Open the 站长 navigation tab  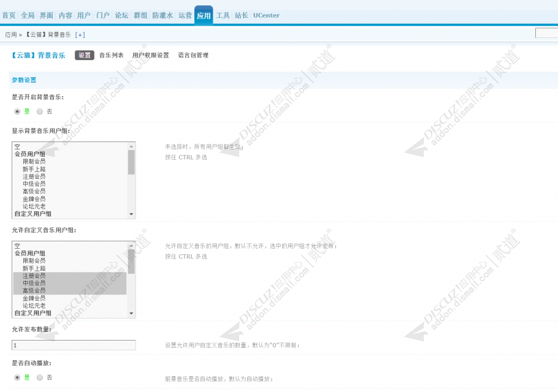click(241, 15)
